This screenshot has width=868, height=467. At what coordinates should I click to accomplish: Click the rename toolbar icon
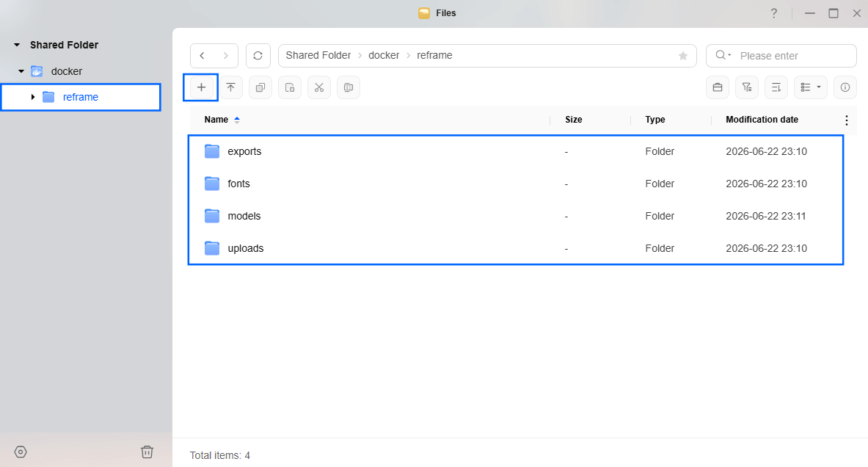click(349, 87)
